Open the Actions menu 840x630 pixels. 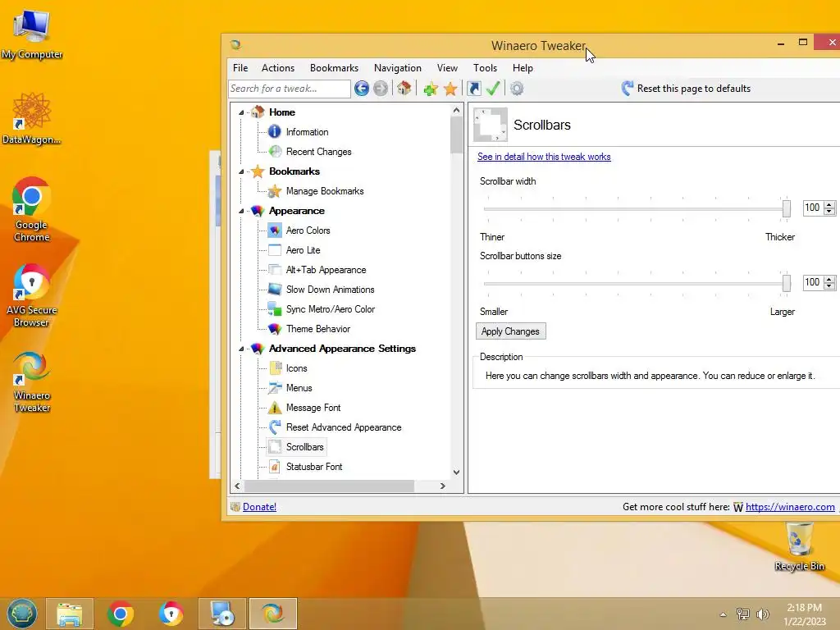278,68
